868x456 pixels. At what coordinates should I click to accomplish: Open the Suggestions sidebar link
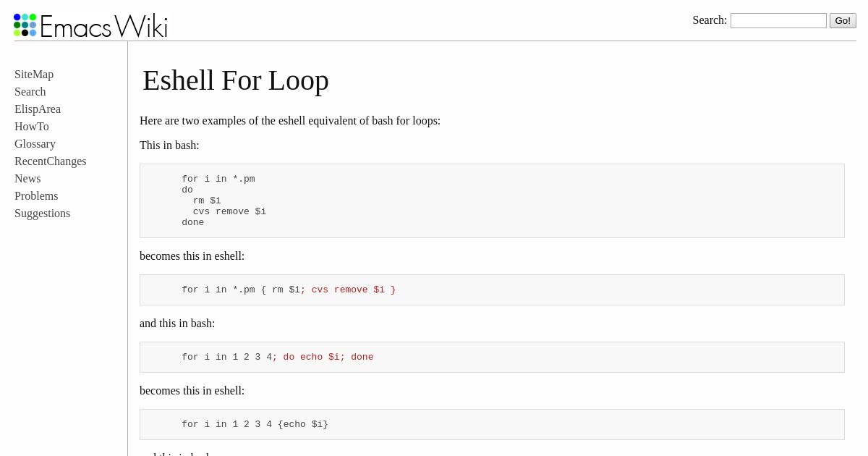coord(43,214)
